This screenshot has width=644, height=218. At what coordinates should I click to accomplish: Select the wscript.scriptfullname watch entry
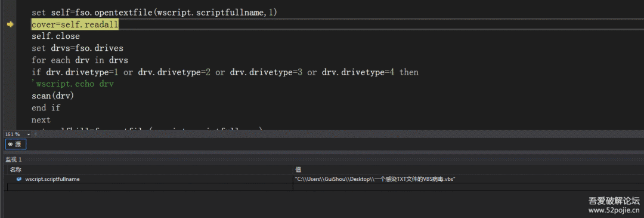pyautogui.click(x=52, y=179)
